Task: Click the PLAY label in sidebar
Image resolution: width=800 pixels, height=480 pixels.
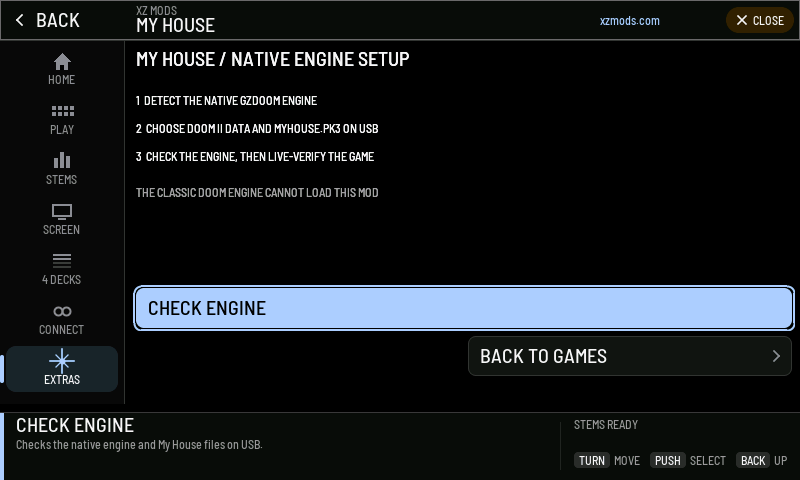Action: click(x=62, y=130)
